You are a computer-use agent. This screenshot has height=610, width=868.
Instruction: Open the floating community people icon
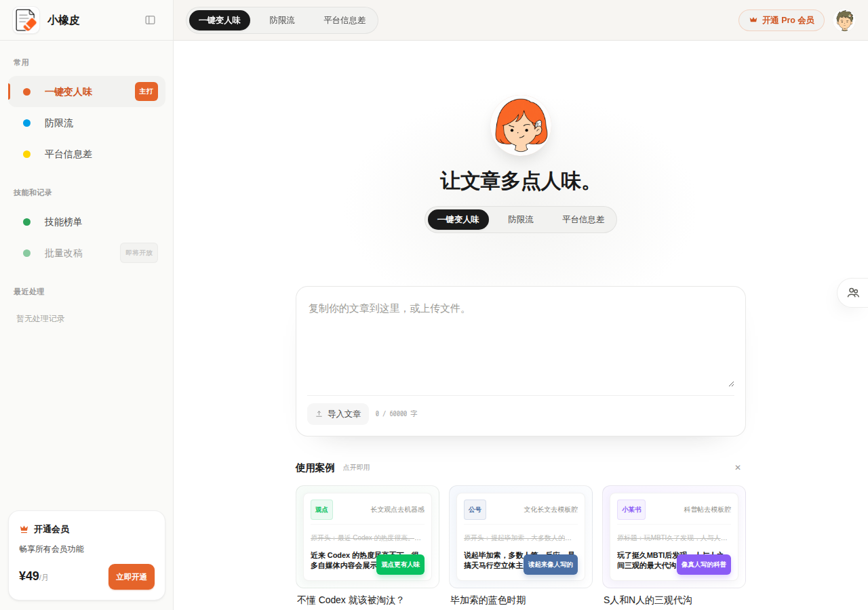click(x=853, y=293)
